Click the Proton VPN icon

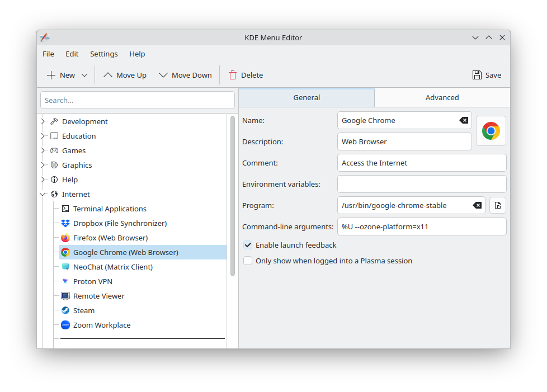pos(65,281)
